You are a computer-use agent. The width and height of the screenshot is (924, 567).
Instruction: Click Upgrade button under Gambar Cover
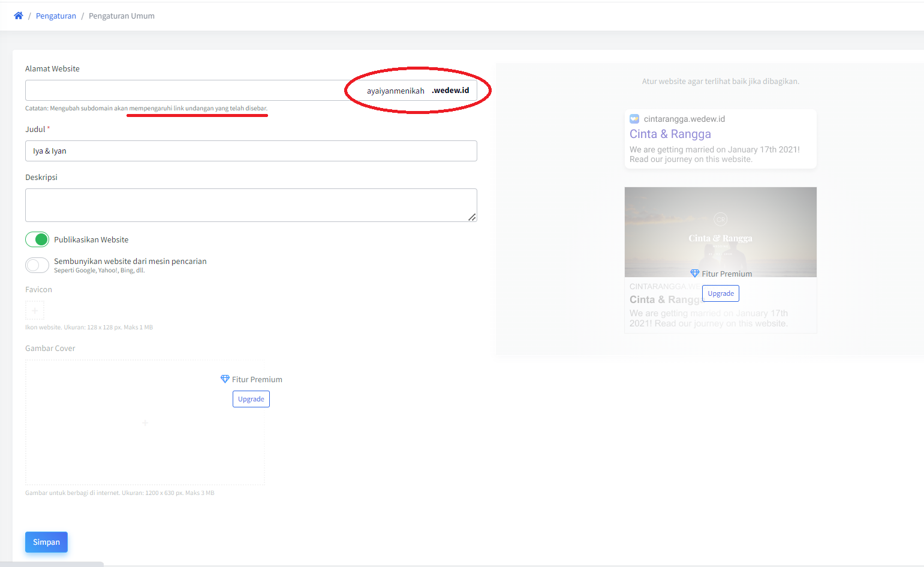tap(251, 399)
